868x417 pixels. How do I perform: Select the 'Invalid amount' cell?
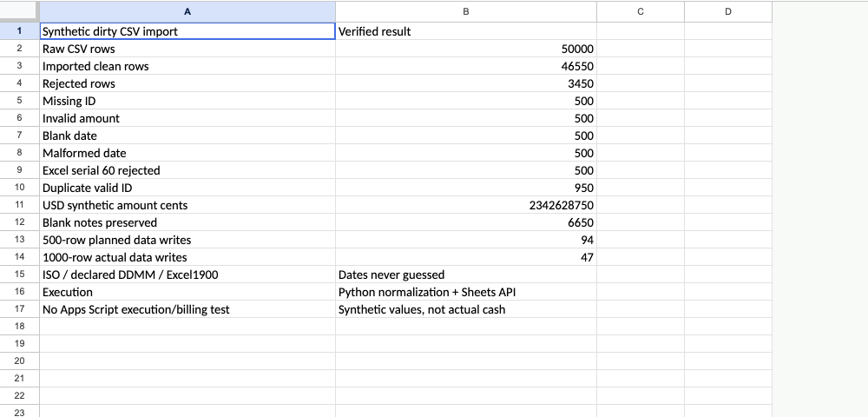(x=187, y=118)
